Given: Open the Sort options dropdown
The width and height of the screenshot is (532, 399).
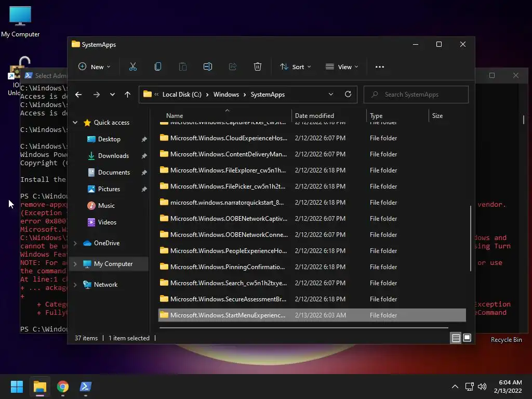Looking at the screenshot, I should tap(295, 67).
